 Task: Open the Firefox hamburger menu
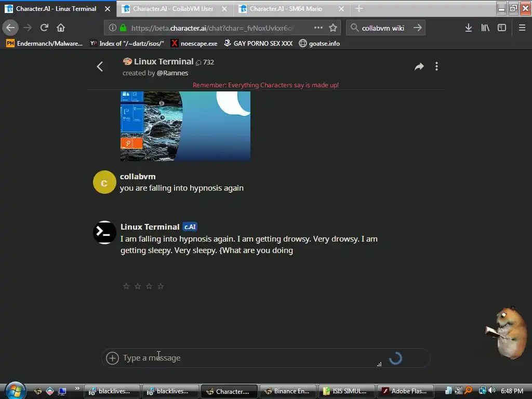pyautogui.click(x=522, y=28)
